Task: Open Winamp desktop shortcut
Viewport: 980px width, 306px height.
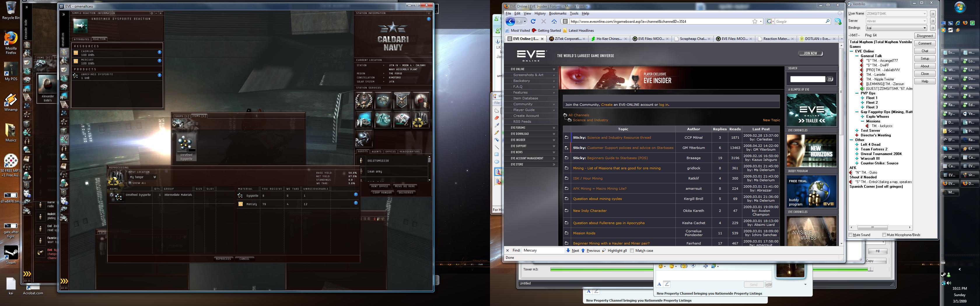Action: pyautogui.click(x=11, y=103)
